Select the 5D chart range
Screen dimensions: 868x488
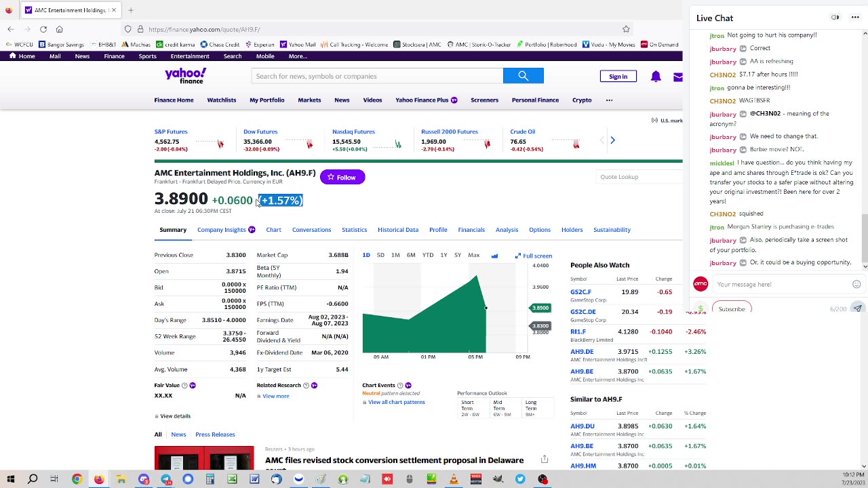point(380,256)
